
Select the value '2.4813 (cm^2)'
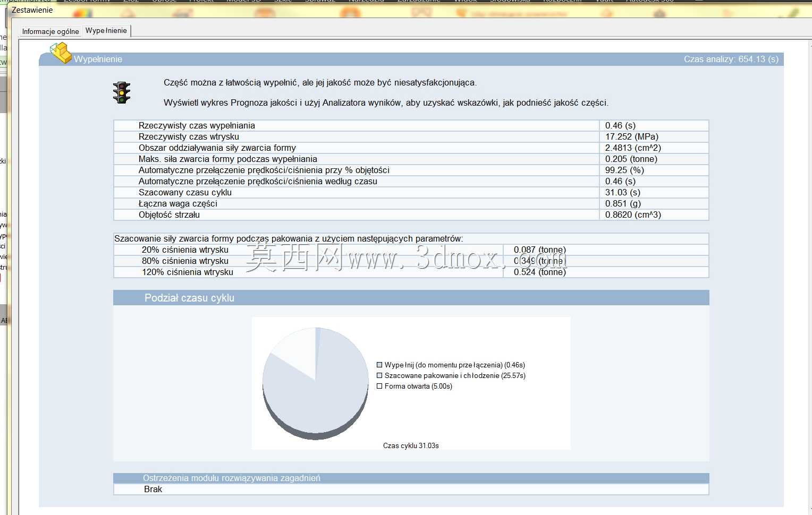pyautogui.click(x=633, y=148)
